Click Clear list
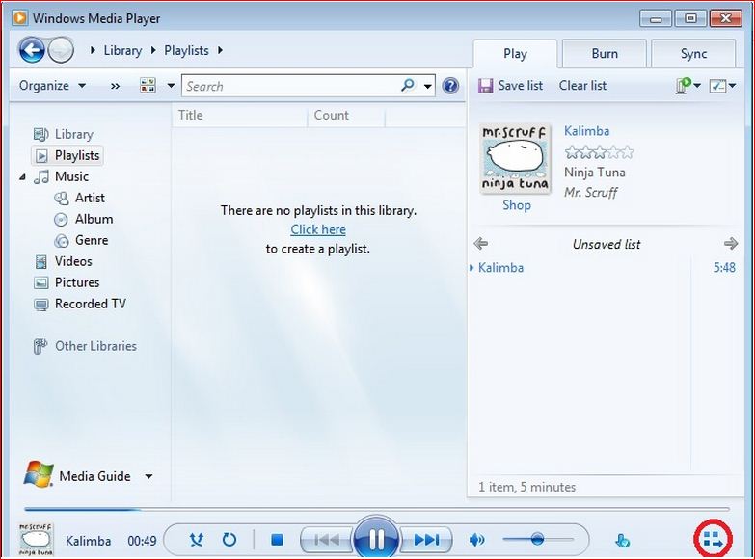Screen dimensions: 755x560 coord(582,86)
